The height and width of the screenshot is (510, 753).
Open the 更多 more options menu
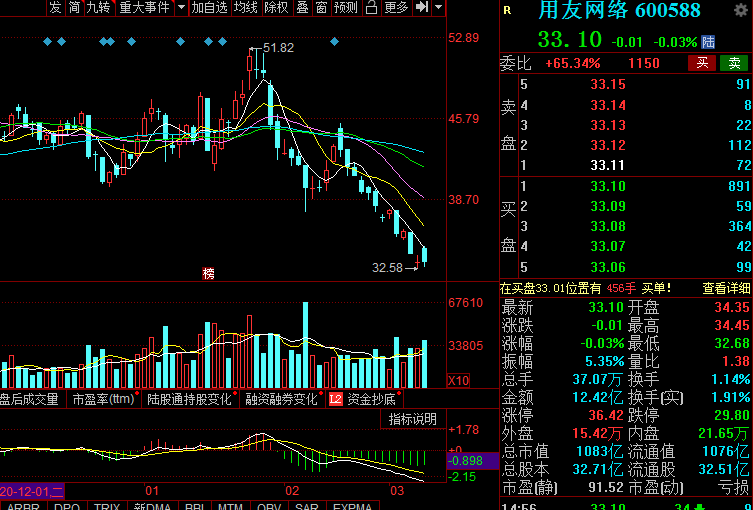[396, 8]
